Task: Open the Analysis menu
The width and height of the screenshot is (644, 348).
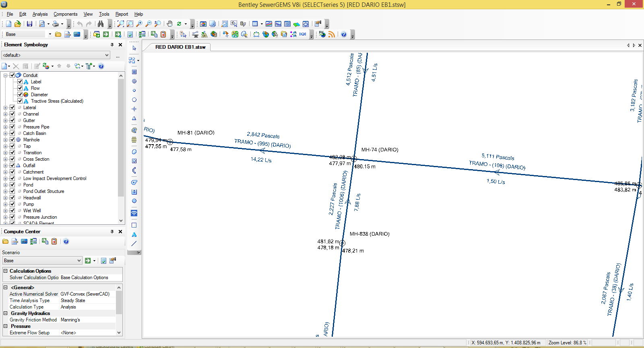Action: [x=40, y=14]
